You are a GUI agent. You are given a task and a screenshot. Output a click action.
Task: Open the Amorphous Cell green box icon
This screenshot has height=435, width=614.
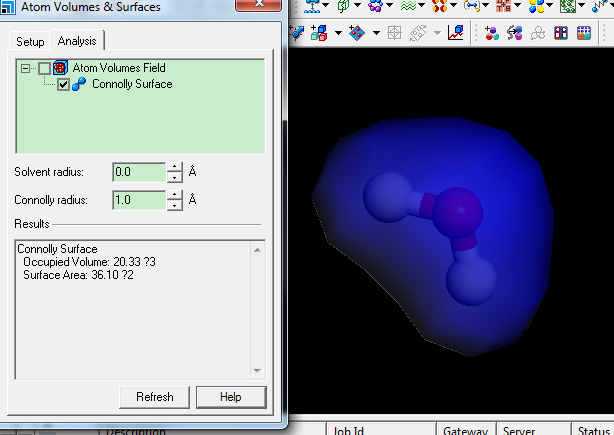click(x=343, y=5)
